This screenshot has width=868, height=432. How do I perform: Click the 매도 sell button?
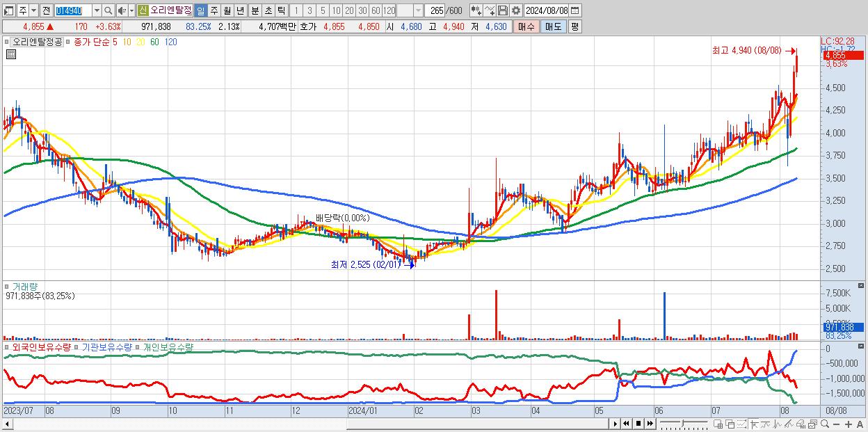[x=554, y=26]
